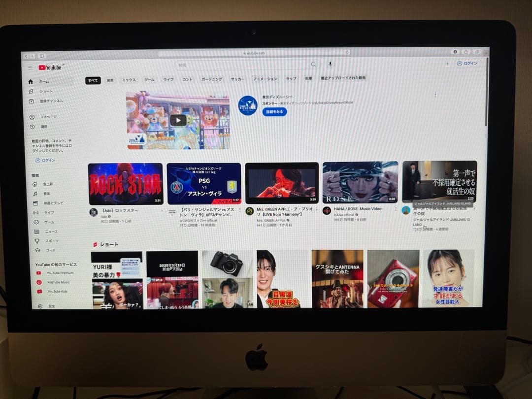Collapse the sidebar with the hamburger icon
The width and height of the screenshot is (532, 399).
click(x=31, y=67)
